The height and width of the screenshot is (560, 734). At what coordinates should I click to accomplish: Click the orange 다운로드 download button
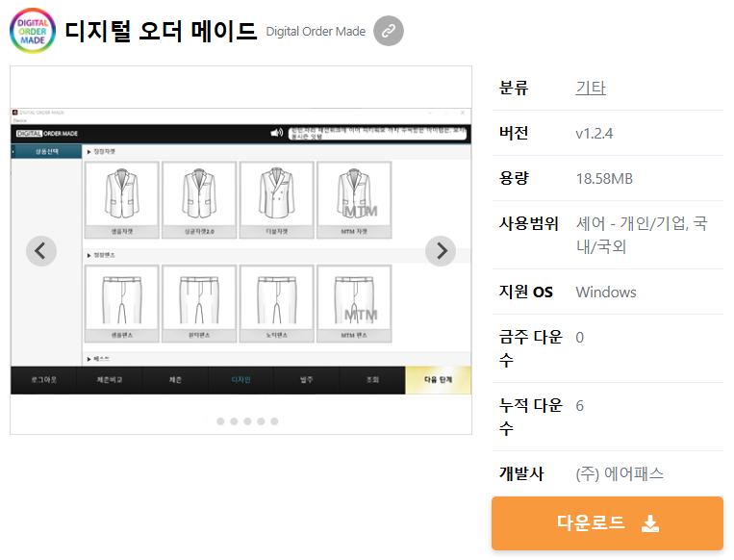tap(607, 523)
